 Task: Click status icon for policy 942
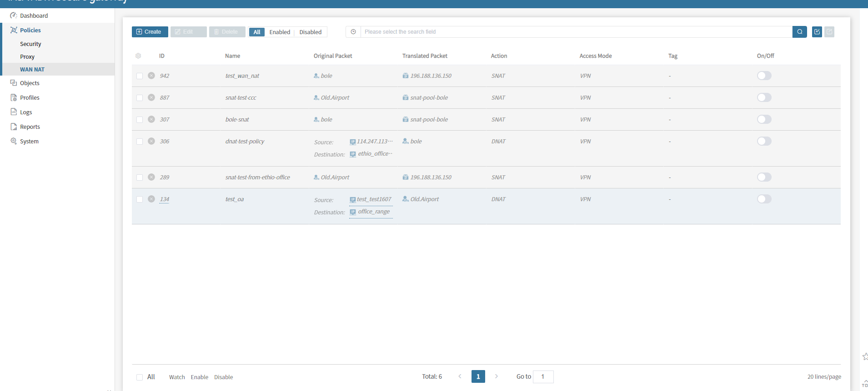click(151, 76)
